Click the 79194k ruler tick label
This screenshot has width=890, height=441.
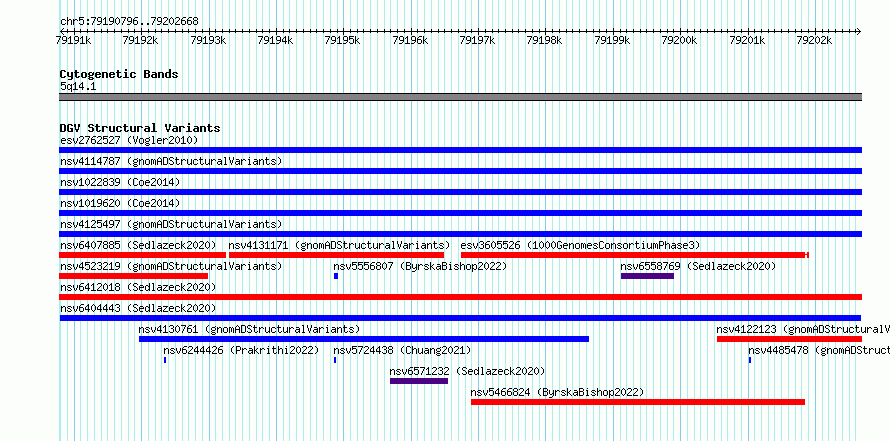point(275,40)
